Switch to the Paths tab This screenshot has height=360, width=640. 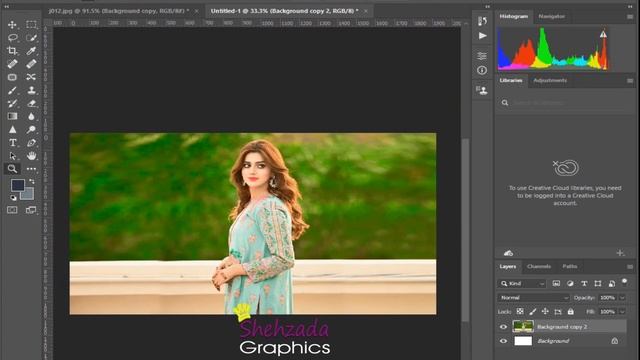(569, 267)
